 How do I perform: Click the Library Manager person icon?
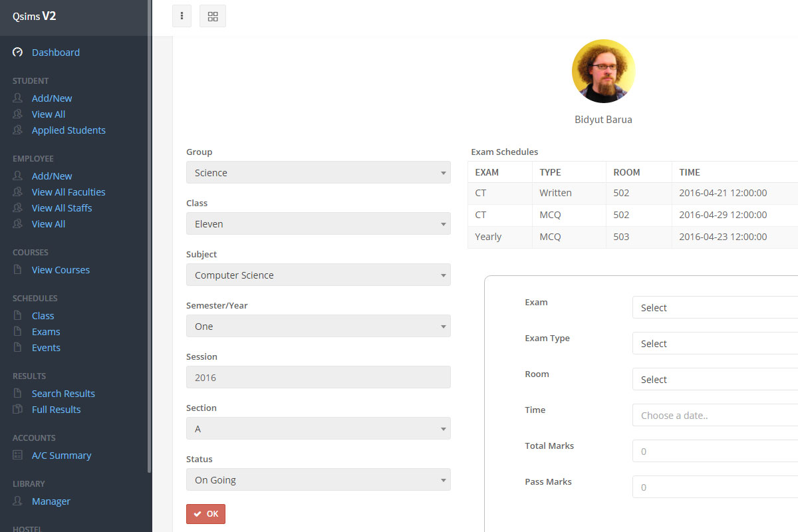18,501
